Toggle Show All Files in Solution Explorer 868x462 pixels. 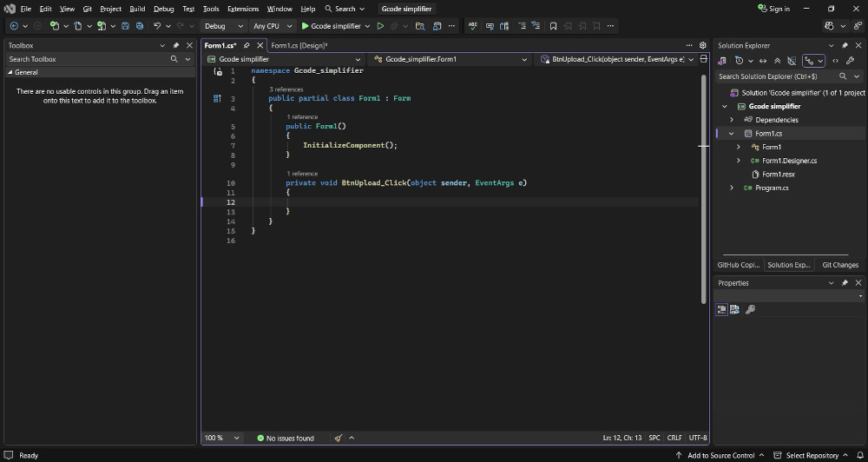click(791, 61)
